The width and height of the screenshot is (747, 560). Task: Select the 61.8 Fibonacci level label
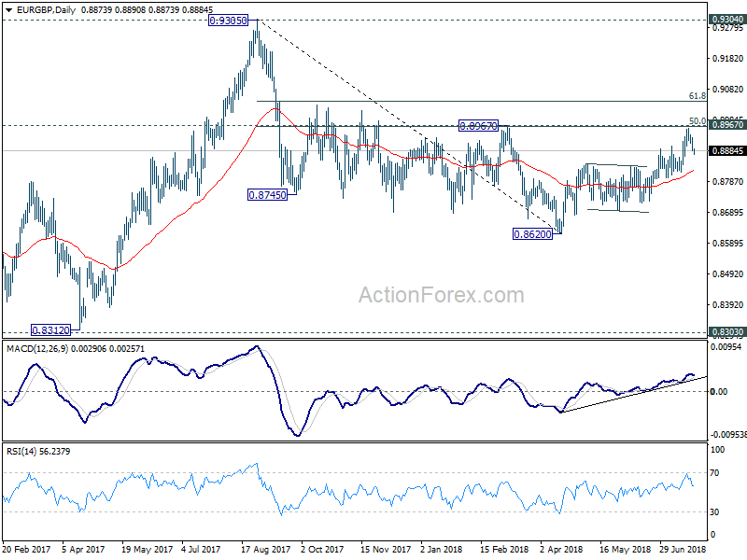[697, 96]
